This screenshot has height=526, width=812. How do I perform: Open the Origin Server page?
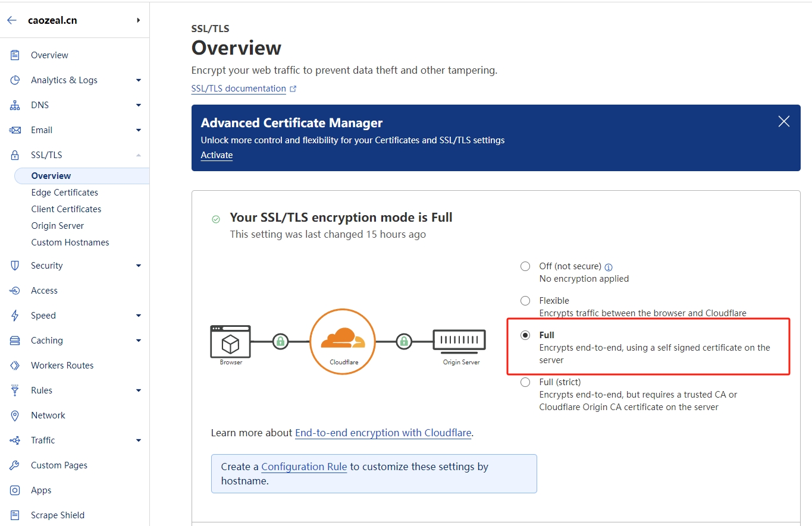[57, 225]
